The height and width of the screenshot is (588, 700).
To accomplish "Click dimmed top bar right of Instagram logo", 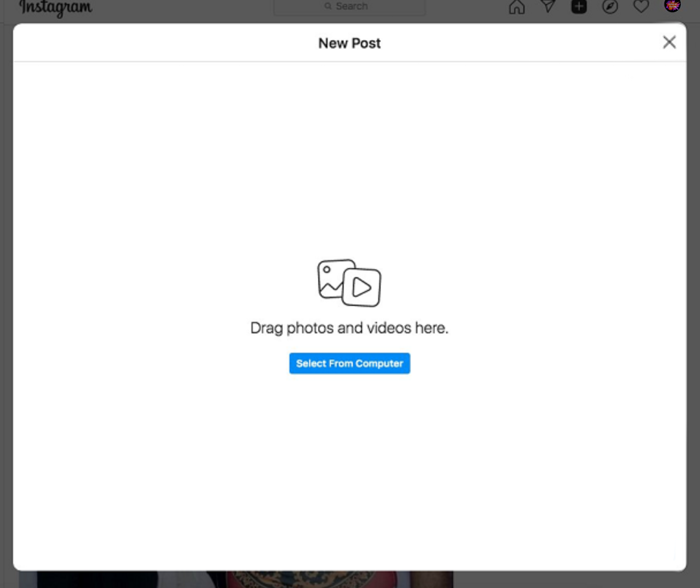I will (184, 9).
